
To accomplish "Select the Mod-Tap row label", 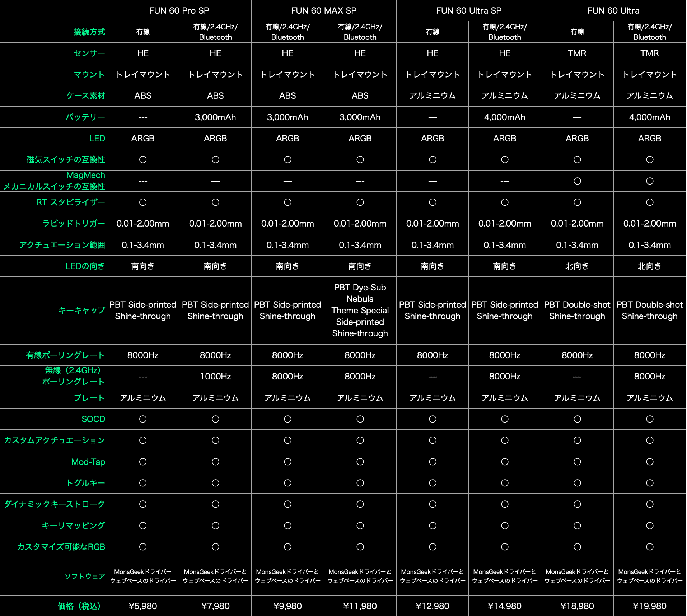I will [x=88, y=462].
